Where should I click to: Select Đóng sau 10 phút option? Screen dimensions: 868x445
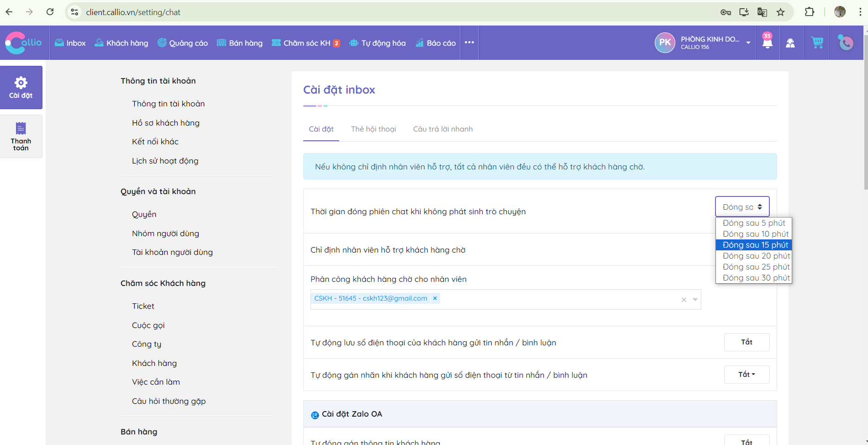pos(754,234)
